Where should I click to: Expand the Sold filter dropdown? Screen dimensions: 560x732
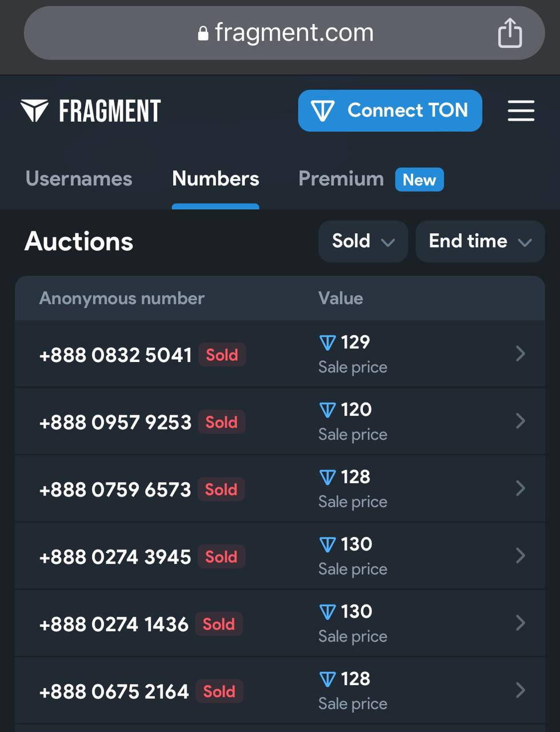(x=363, y=241)
